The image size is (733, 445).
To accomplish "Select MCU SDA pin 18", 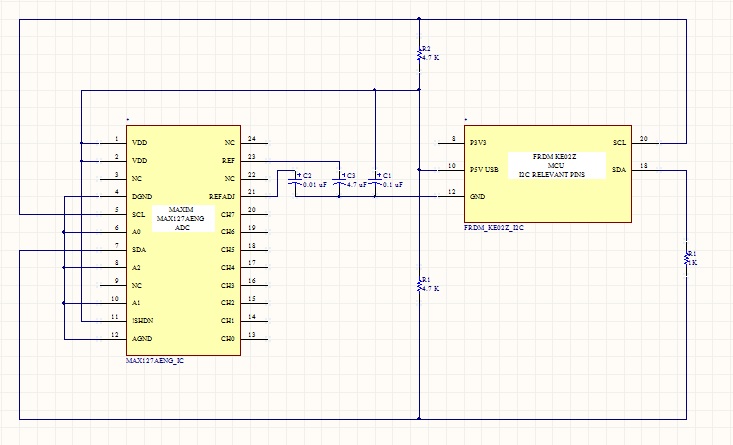I will point(619,170).
